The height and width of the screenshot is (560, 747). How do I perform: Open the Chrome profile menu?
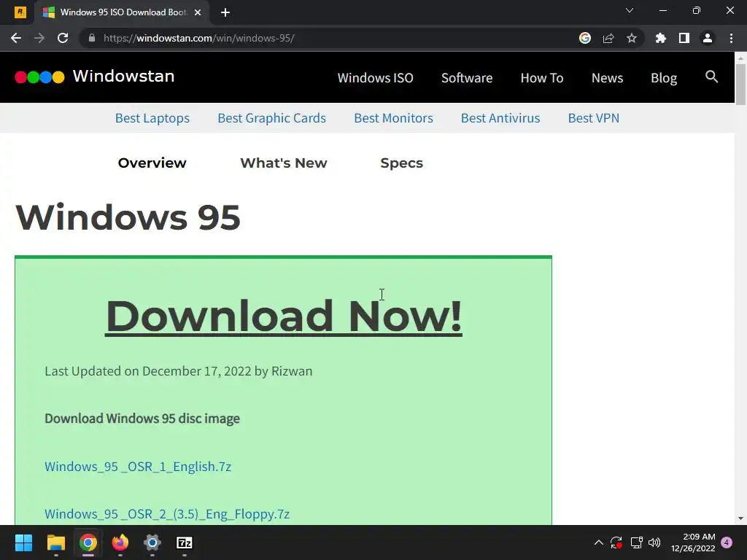[708, 38]
